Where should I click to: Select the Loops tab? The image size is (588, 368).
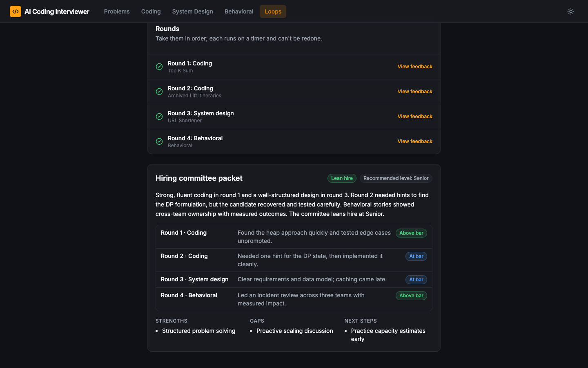(x=273, y=11)
